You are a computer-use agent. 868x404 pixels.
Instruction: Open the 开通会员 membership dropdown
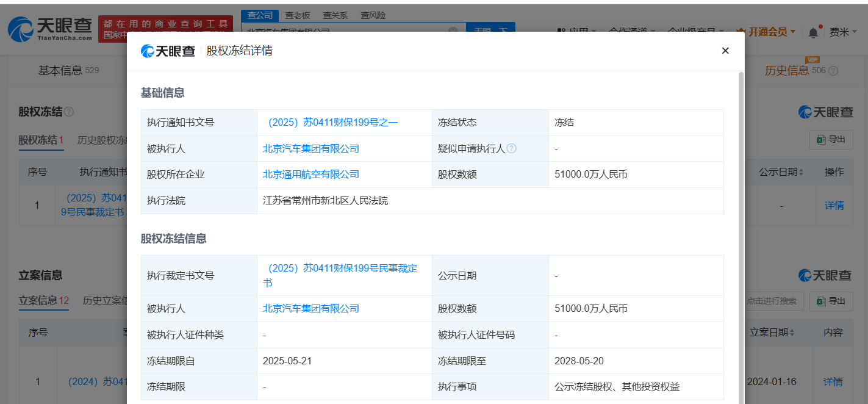click(767, 32)
